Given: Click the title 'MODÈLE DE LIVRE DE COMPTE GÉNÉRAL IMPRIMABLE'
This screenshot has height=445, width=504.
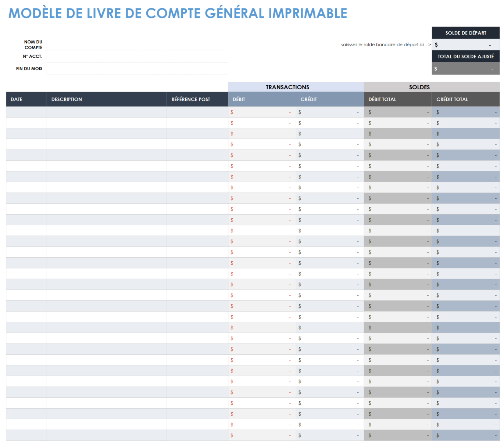Looking at the screenshot, I should (x=178, y=13).
